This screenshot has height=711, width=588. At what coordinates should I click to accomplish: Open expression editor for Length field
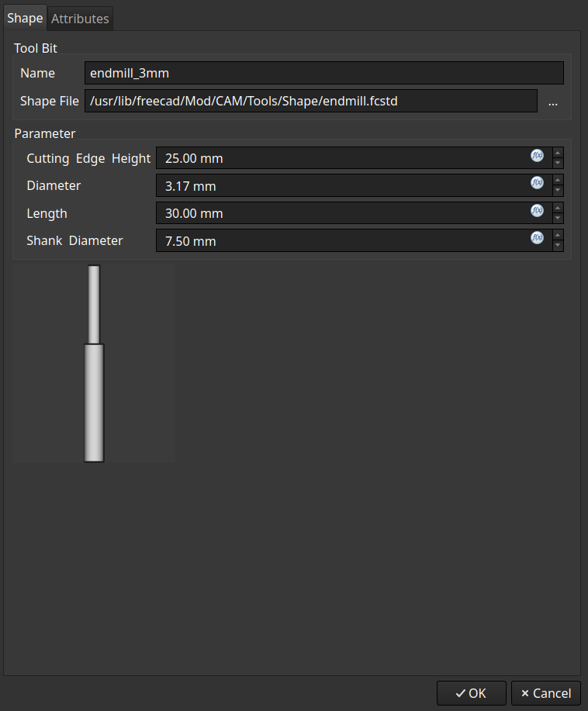pyautogui.click(x=537, y=210)
